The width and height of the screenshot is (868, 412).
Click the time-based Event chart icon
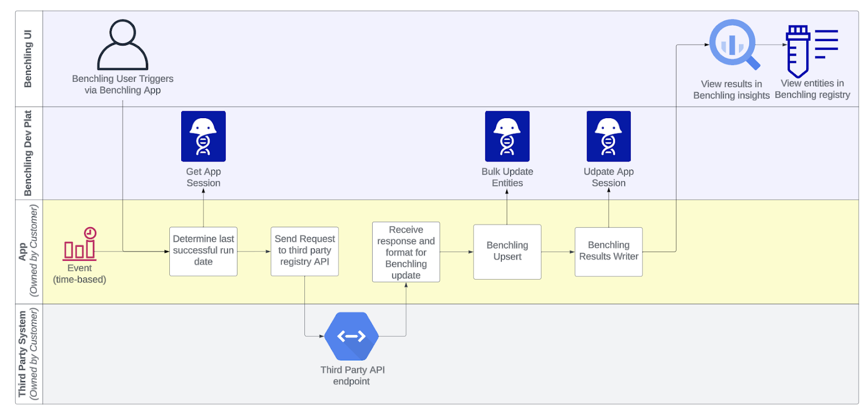coord(80,243)
